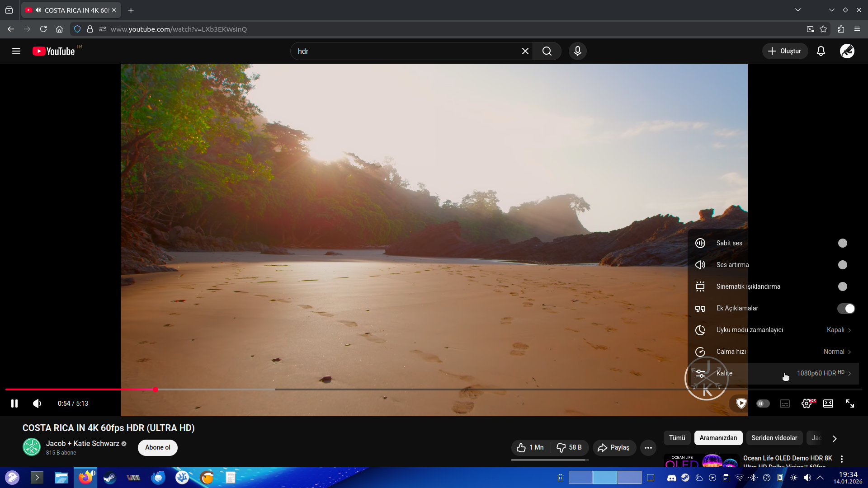This screenshot has width=868, height=488.
Task: Share the video with Paylaş
Action: [x=614, y=447]
